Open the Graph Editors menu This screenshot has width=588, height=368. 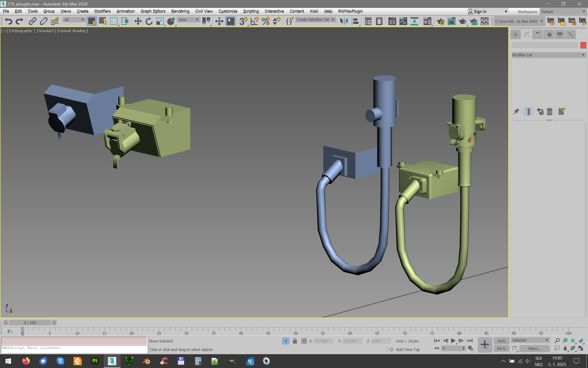coord(153,11)
